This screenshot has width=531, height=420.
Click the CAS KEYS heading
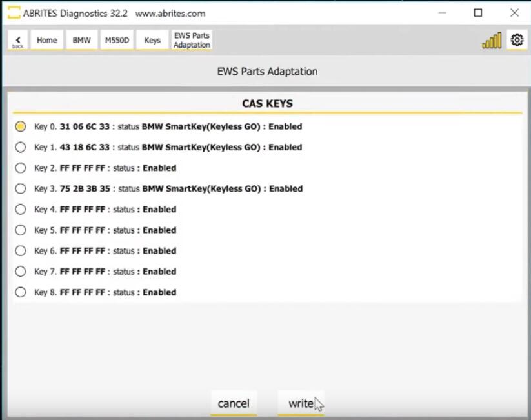(267, 104)
